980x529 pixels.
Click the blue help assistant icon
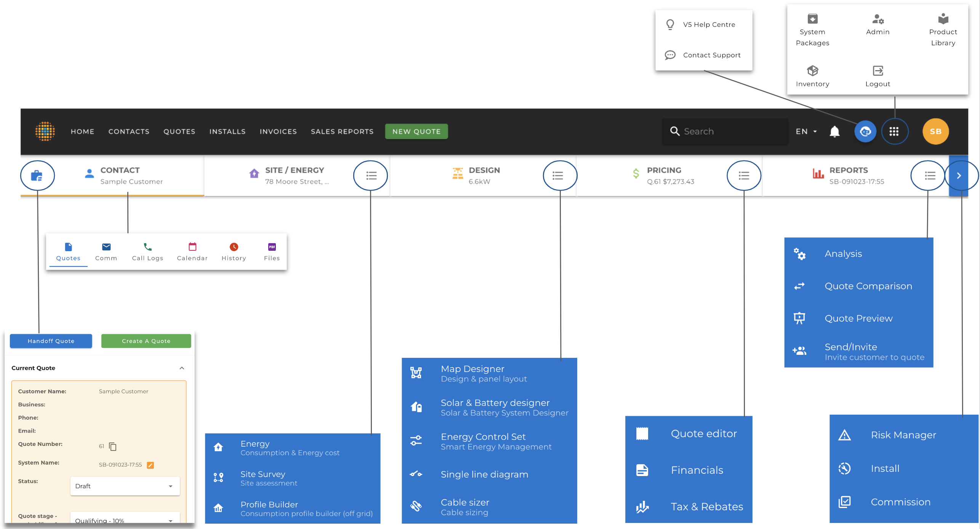pyautogui.click(x=865, y=131)
